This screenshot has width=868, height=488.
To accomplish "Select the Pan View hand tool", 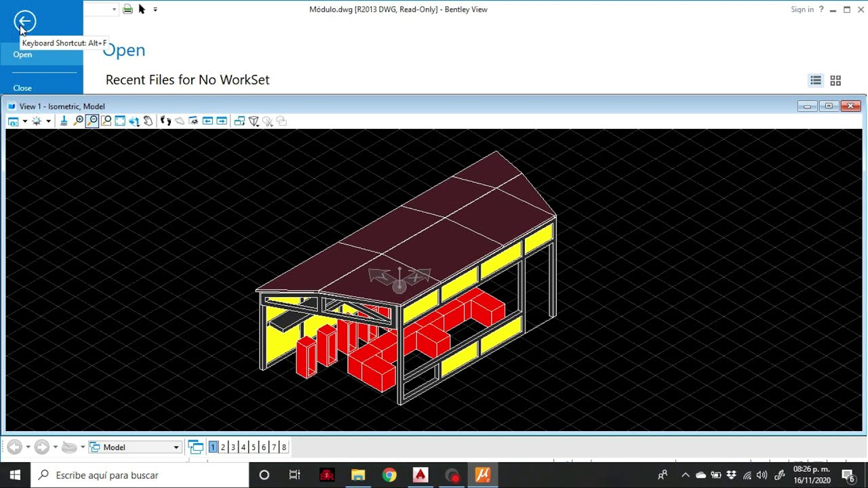I will [x=148, y=121].
